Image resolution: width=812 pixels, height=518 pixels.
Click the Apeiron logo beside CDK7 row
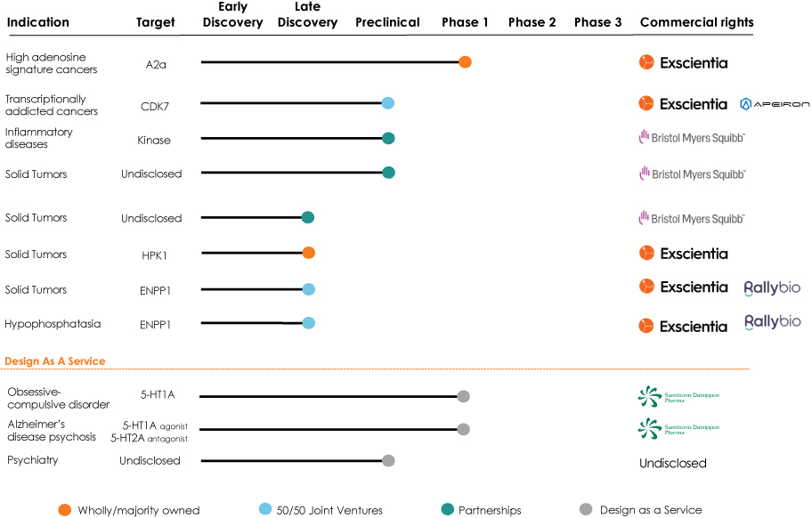775,104
